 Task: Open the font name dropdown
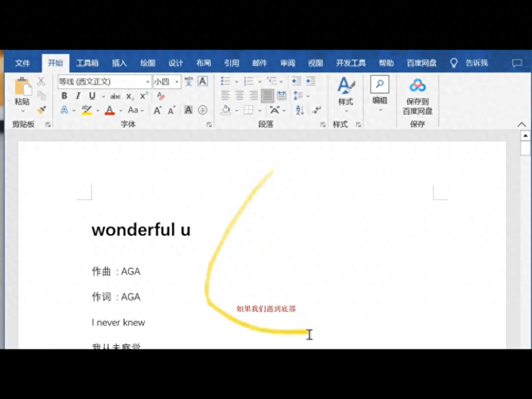[147, 82]
